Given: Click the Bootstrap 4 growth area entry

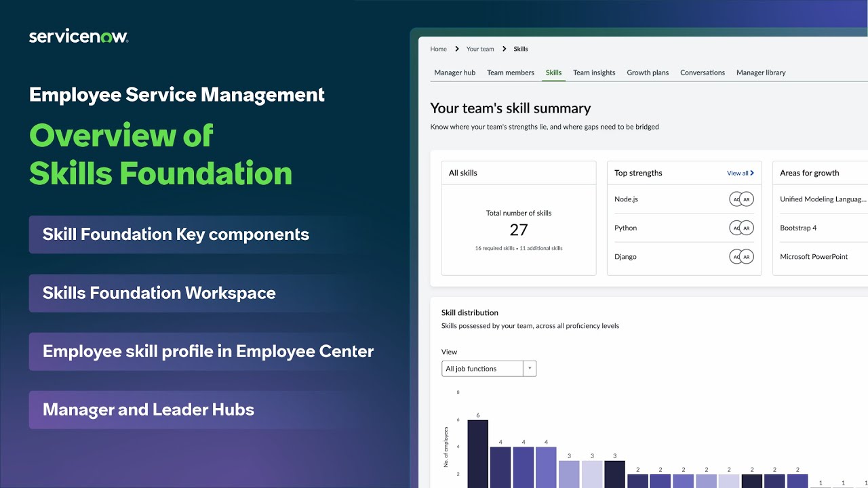Looking at the screenshot, I should pos(799,228).
